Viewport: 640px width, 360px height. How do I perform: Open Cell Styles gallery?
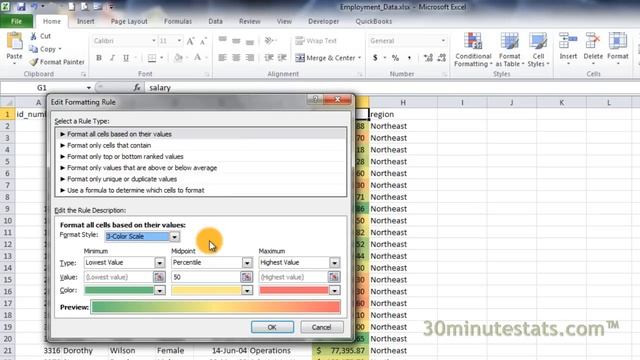(x=538, y=50)
